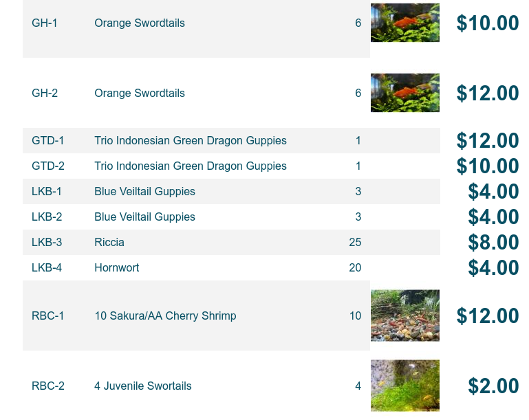Click the GH-1 lot code
This screenshot has width=529, height=420.
coord(45,23)
